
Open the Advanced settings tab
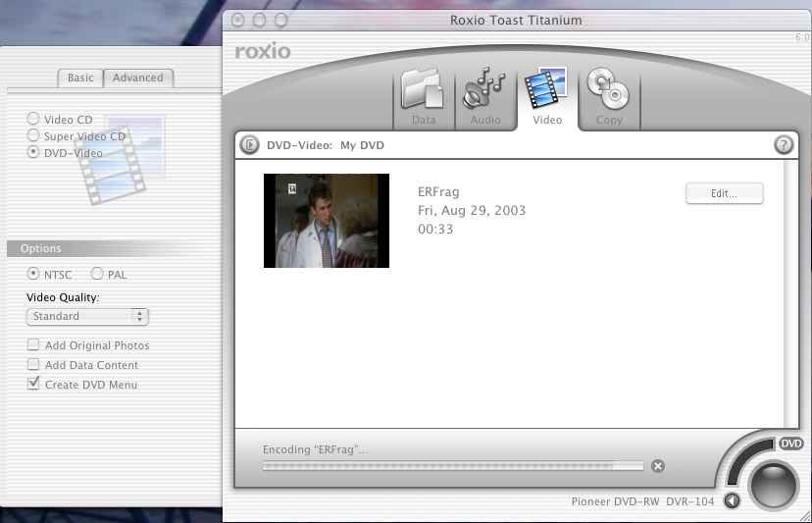click(x=137, y=78)
